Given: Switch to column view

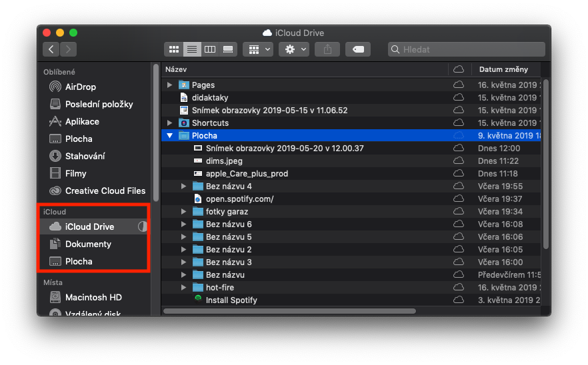Looking at the screenshot, I should [210, 49].
